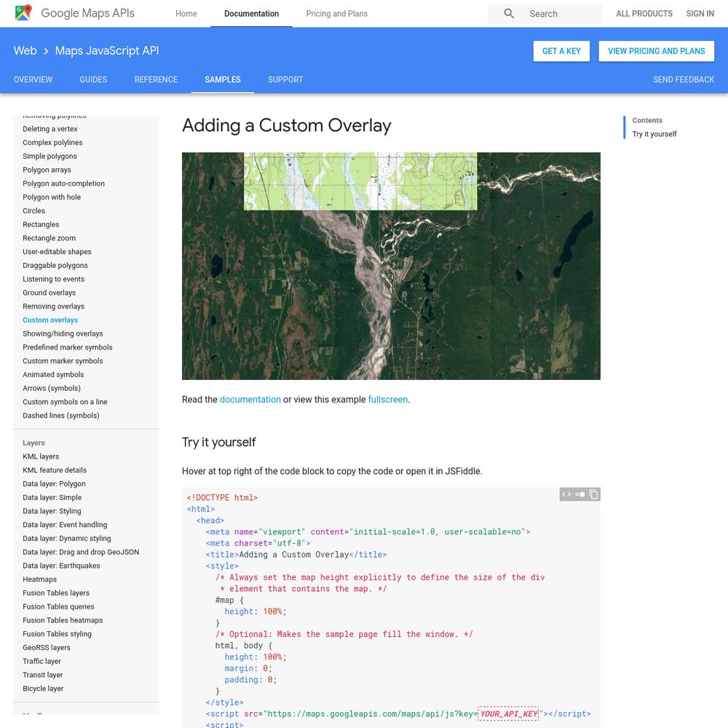Click the YOUR_API_KEY placeholder in code
The height and width of the screenshot is (728, 728).
508,713
